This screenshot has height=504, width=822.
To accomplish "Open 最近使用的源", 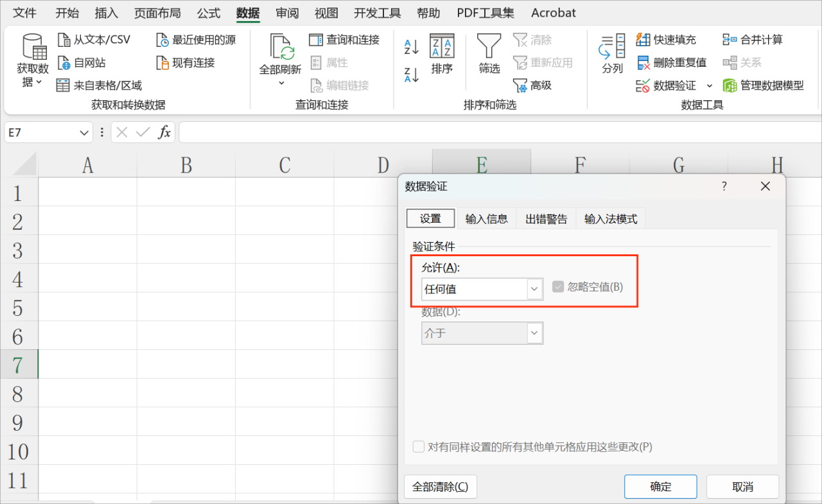I will tap(196, 40).
